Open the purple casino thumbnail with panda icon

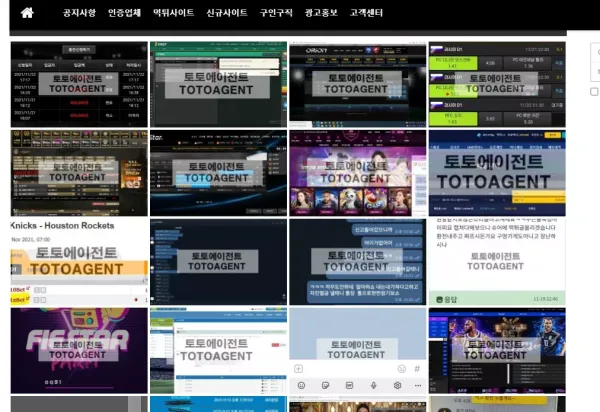click(x=358, y=173)
